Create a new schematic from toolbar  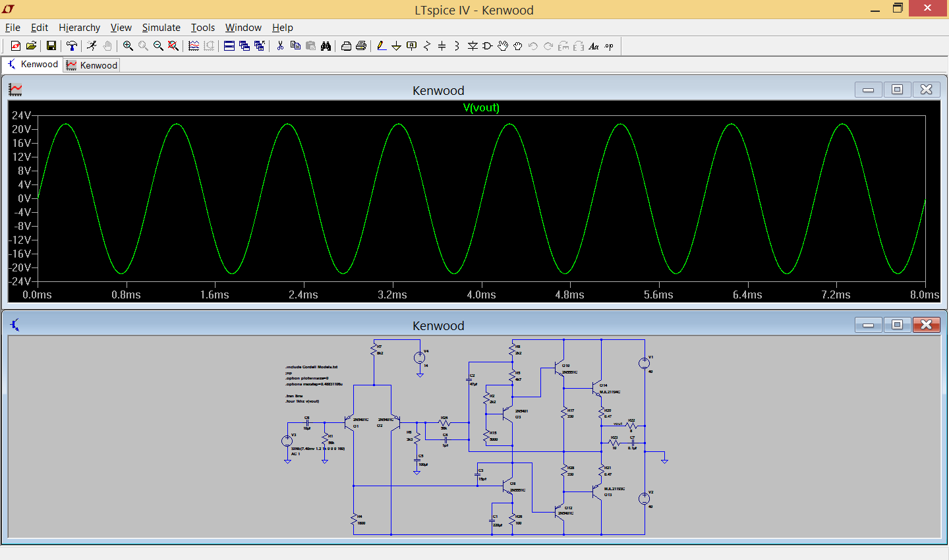point(16,46)
